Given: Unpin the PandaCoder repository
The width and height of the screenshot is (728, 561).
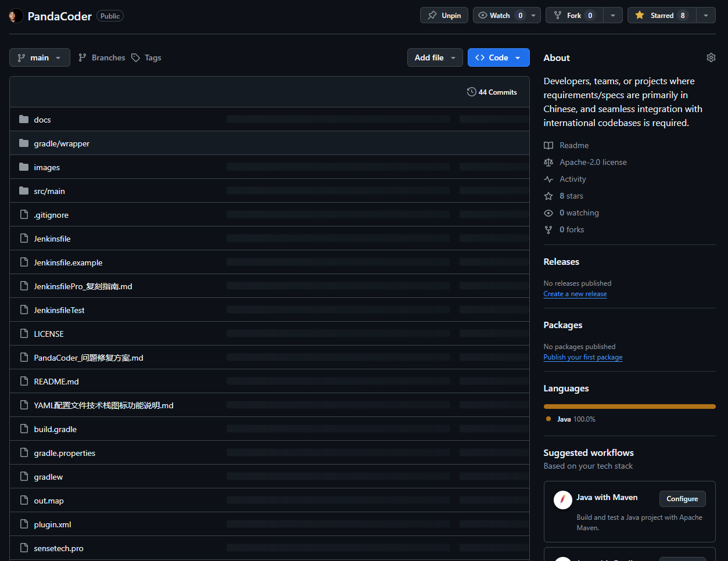Looking at the screenshot, I should tap(444, 15).
